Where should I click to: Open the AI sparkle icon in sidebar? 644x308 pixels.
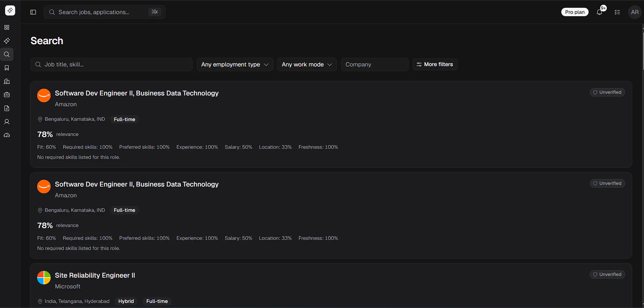tap(7, 41)
